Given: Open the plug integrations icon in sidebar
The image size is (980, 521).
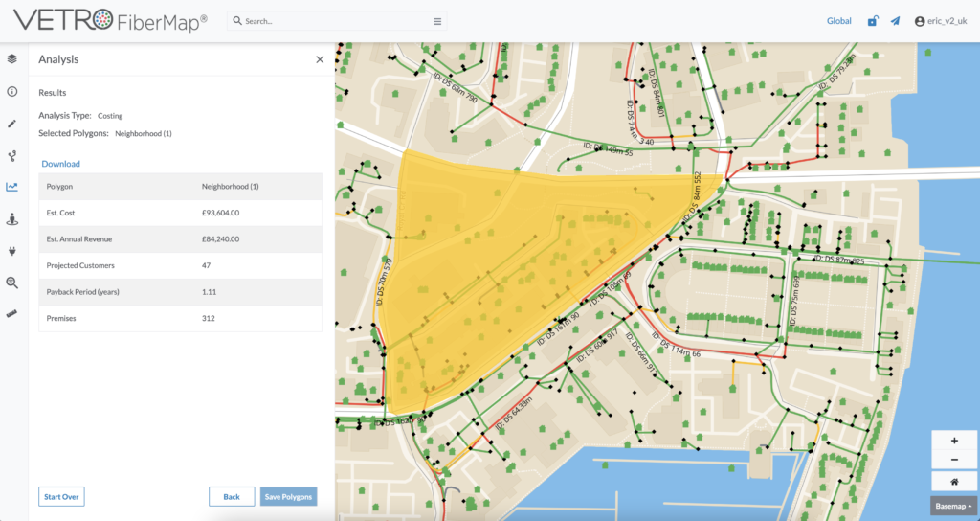Looking at the screenshot, I should [11, 252].
